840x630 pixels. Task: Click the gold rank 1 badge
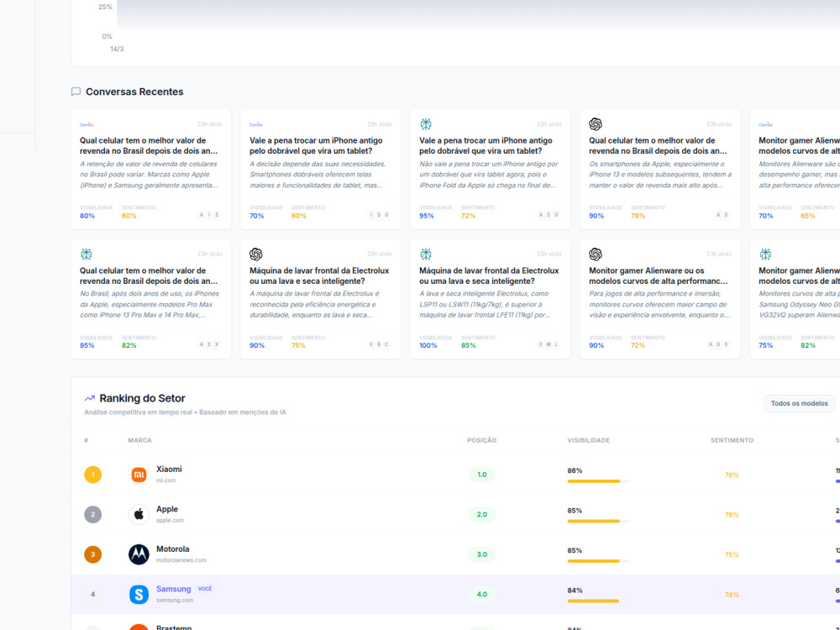click(x=92, y=475)
